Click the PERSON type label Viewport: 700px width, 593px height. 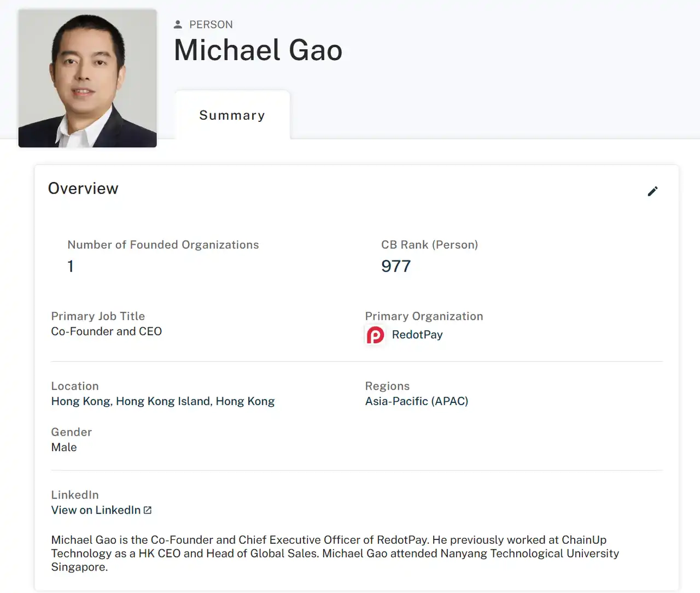pyautogui.click(x=211, y=25)
